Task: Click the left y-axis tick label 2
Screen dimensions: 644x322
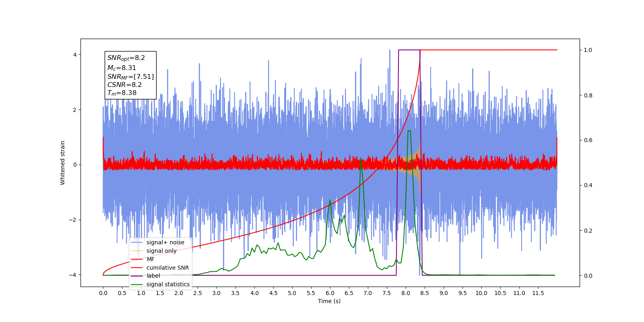Action: click(x=74, y=110)
